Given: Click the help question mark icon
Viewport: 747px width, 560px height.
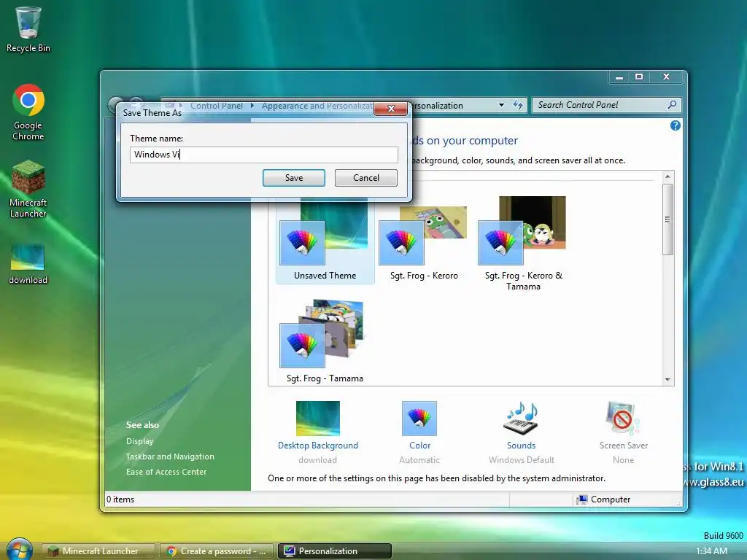Looking at the screenshot, I should click(675, 125).
